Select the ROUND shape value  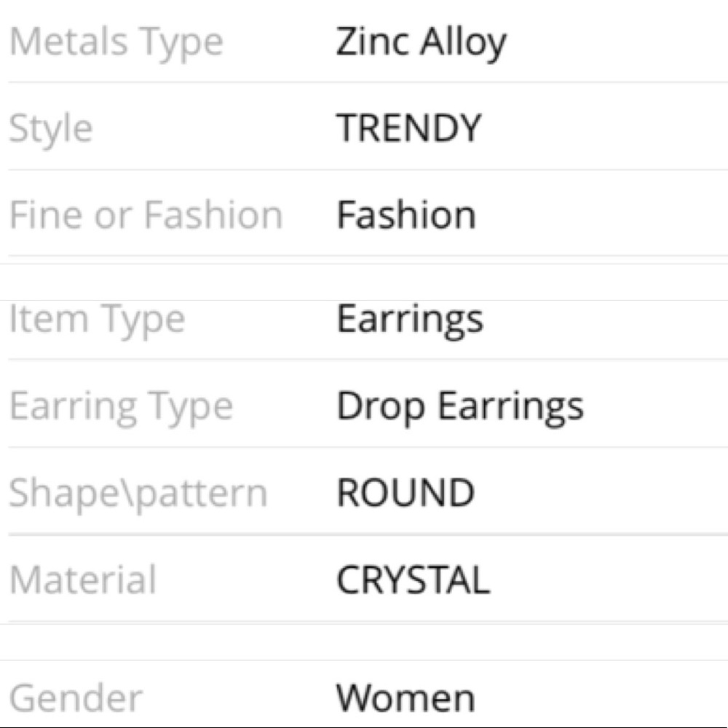point(405,493)
